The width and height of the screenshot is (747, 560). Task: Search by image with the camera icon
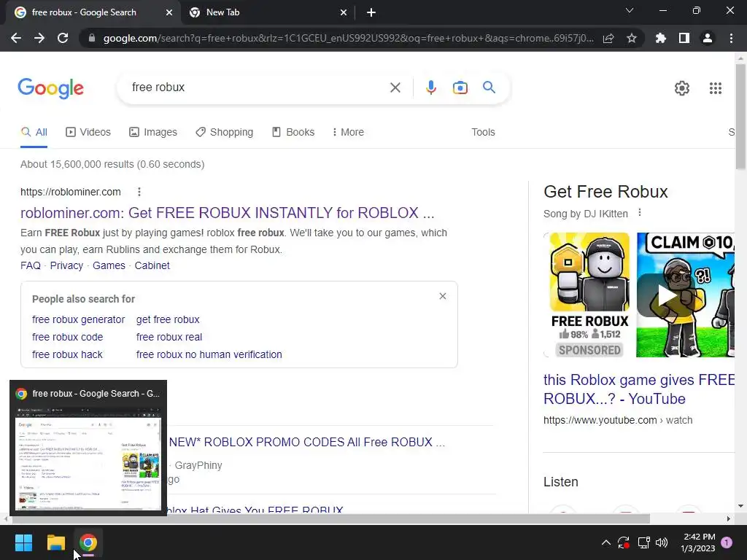click(460, 87)
